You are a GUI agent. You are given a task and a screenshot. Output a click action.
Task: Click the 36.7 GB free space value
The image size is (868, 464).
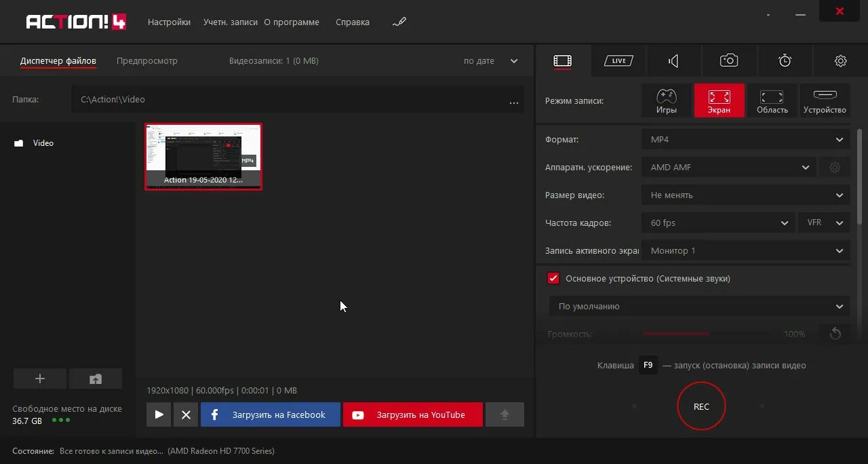27,421
